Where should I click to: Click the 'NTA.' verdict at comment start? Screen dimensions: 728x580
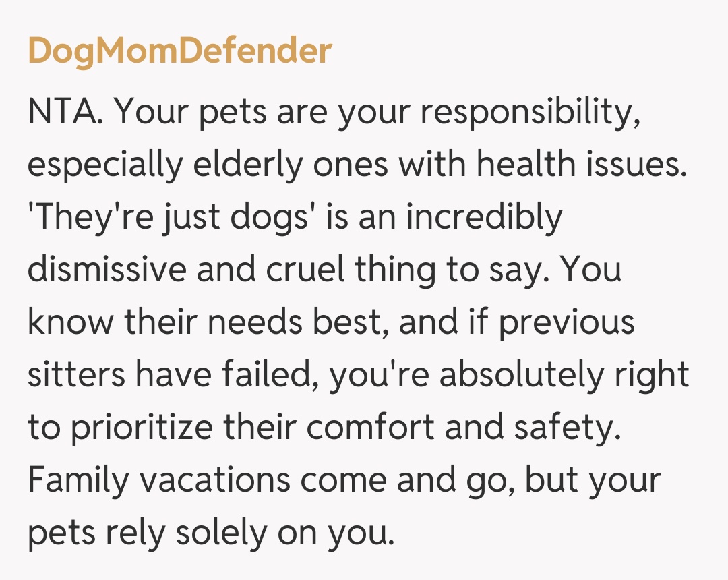point(65,113)
